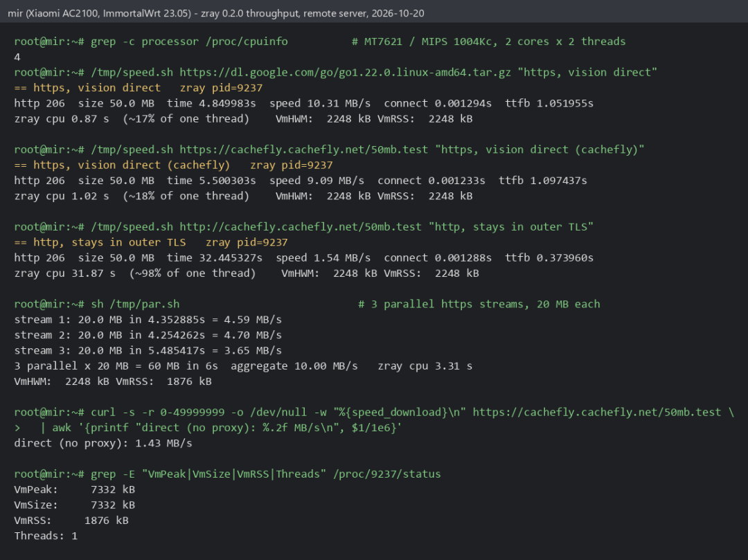Click 'zray cpu 0.87 s' result
This screenshot has height=560, width=748.
pyautogui.click(x=62, y=118)
